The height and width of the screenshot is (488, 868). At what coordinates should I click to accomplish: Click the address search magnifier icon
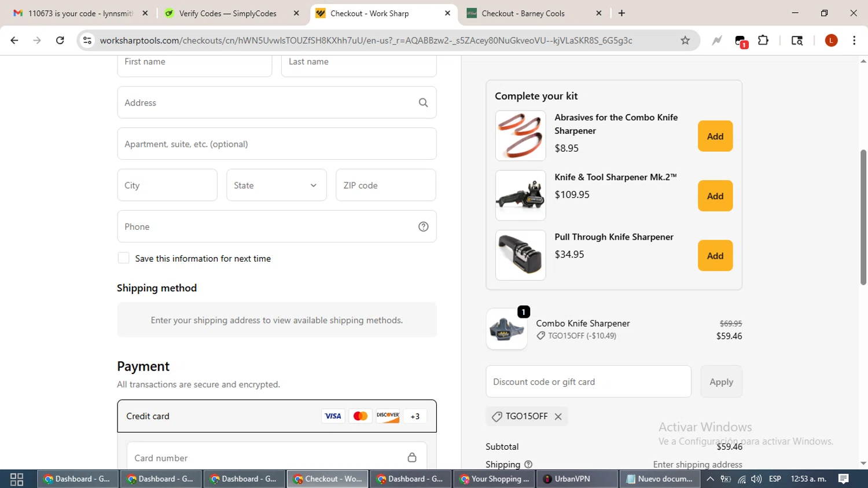pos(424,102)
